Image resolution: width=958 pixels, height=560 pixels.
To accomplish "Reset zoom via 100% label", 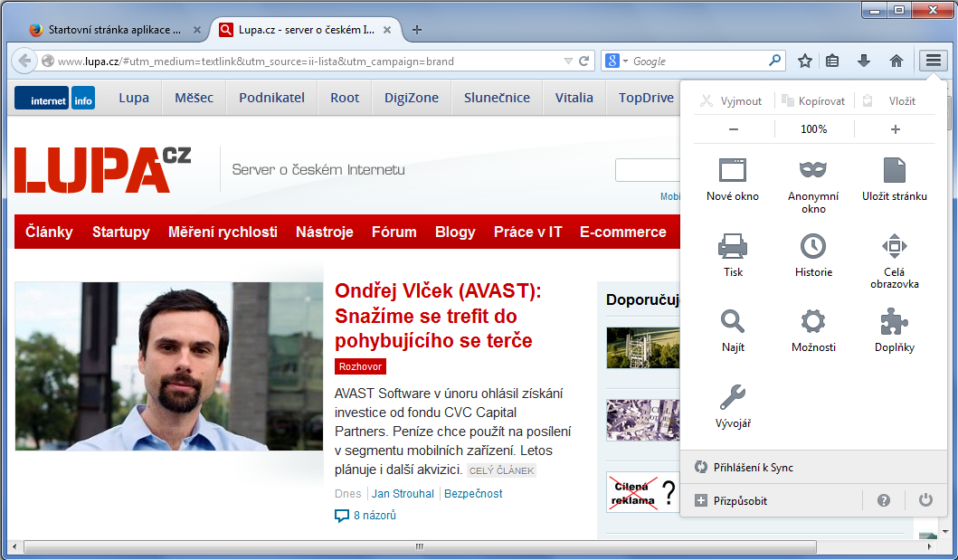I will [814, 128].
